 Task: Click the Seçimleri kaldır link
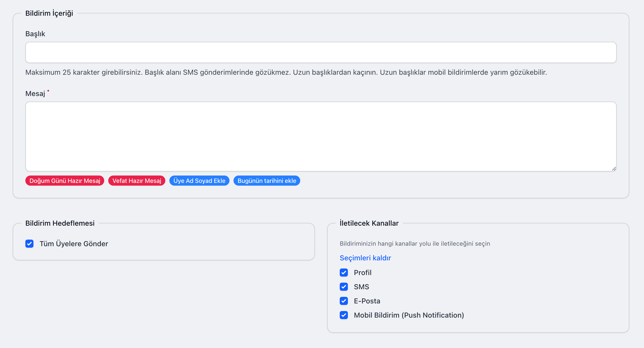tap(365, 258)
